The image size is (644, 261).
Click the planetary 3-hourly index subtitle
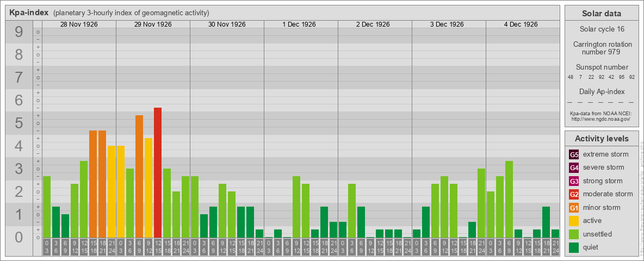tap(131, 13)
